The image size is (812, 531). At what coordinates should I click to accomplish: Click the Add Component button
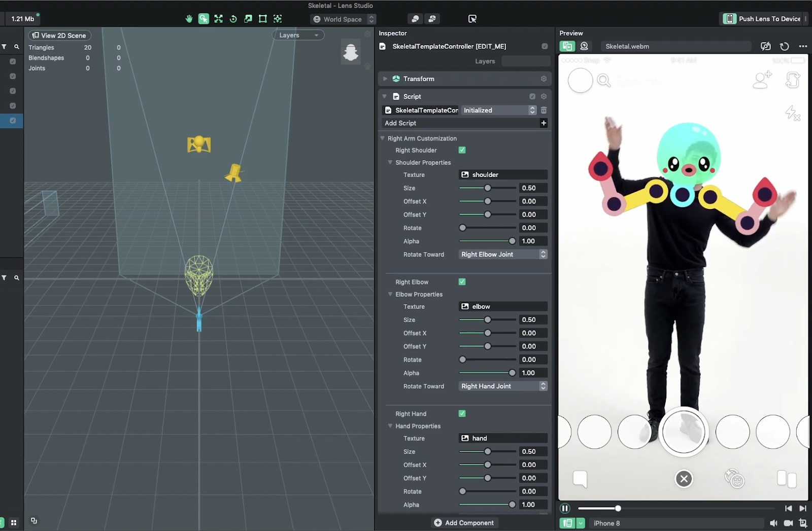(464, 522)
